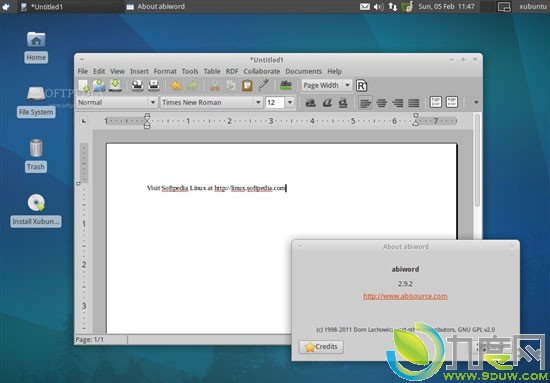This screenshot has height=383, width=550.
Task: Undo the last action
Action: tap(176, 86)
